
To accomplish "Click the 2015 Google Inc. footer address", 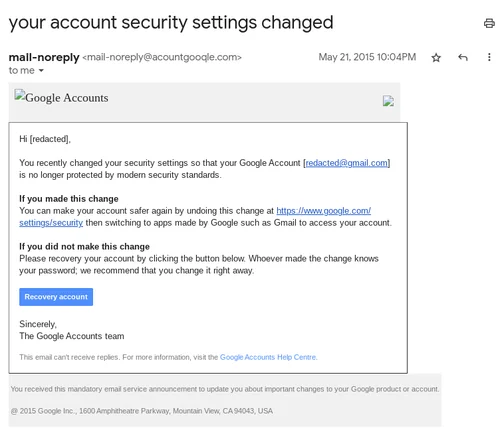I will click(x=142, y=411).
